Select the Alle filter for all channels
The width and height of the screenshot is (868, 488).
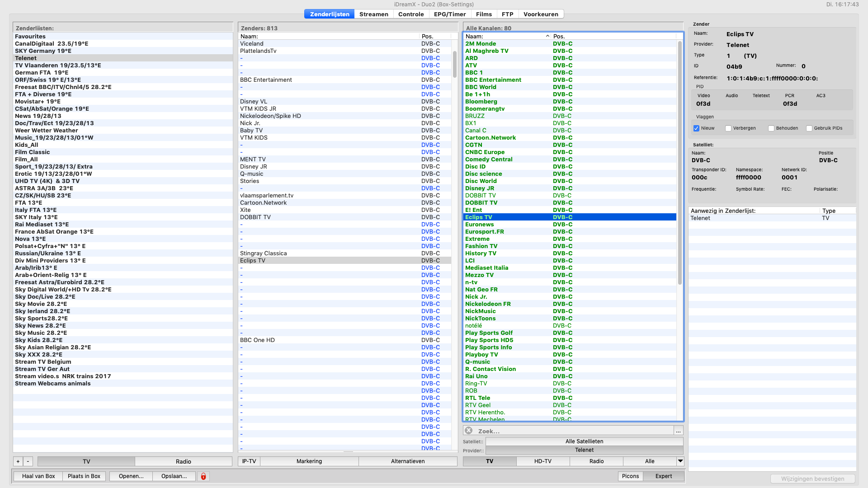(x=650, y=461)
